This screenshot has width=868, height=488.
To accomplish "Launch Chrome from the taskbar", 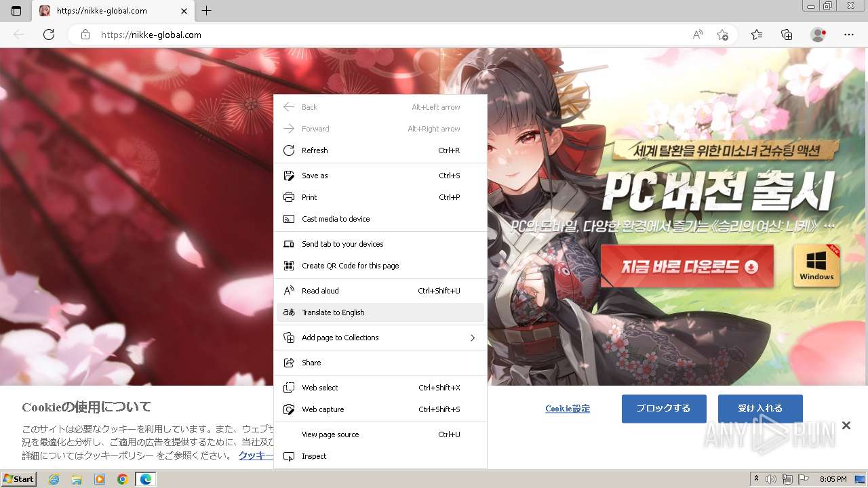I will 123,479.
